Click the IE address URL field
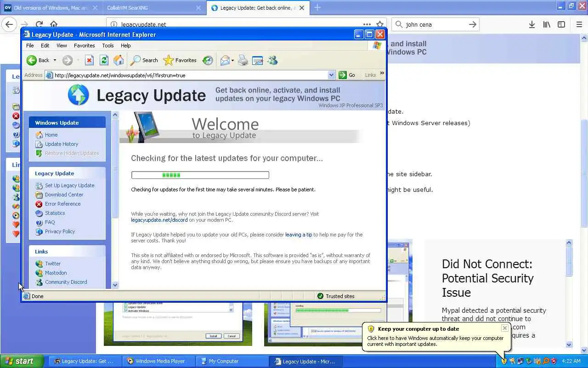The image size is (588, 368). [191, 75]
